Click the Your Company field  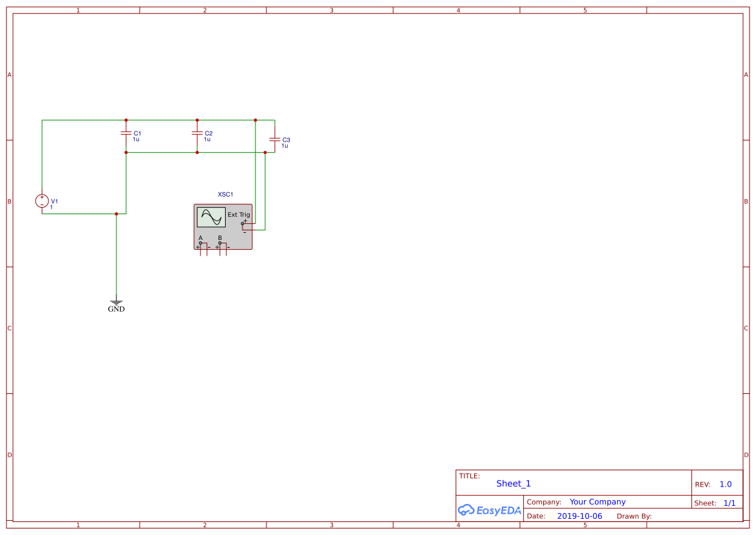597,501
